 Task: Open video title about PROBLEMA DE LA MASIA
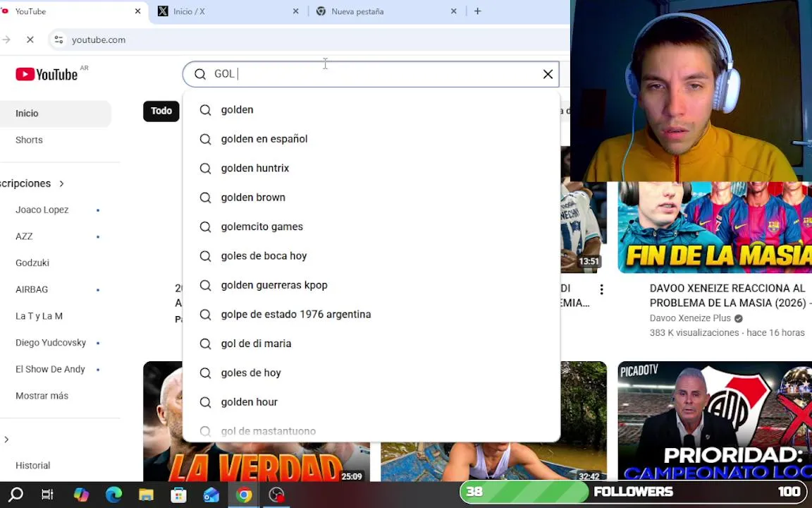pyautogui.click(x=730, y=296)
